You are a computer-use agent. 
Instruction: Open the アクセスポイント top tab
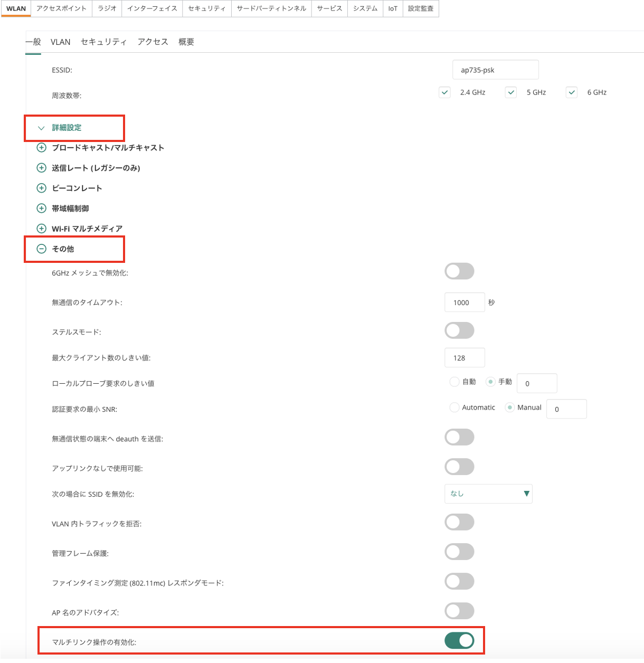[61, 8]
